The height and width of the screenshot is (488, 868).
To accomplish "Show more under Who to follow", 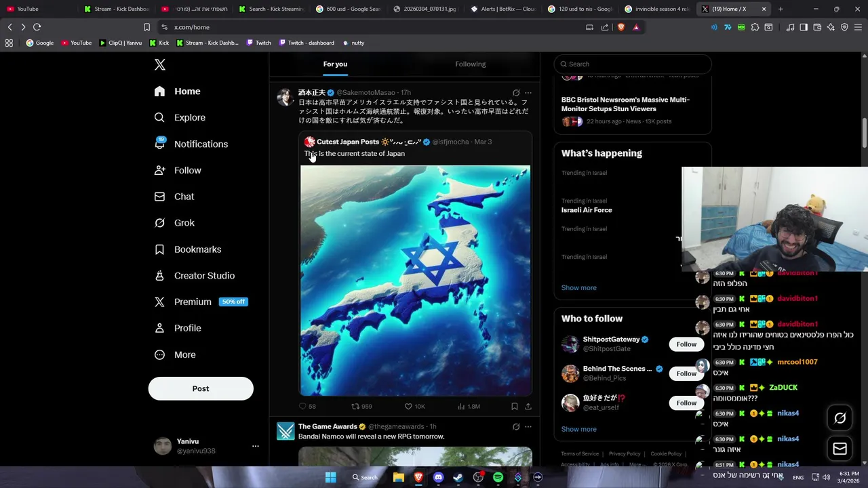I will pos(578,429).
